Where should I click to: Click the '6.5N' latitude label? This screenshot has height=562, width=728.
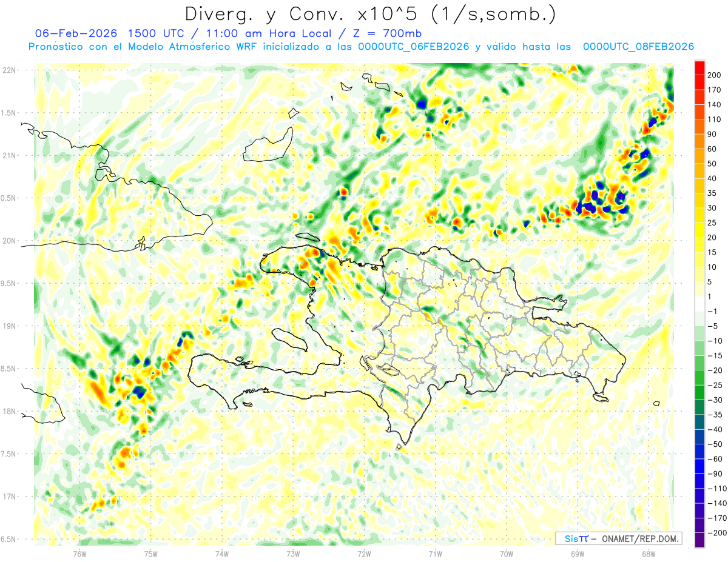(9, 539)
